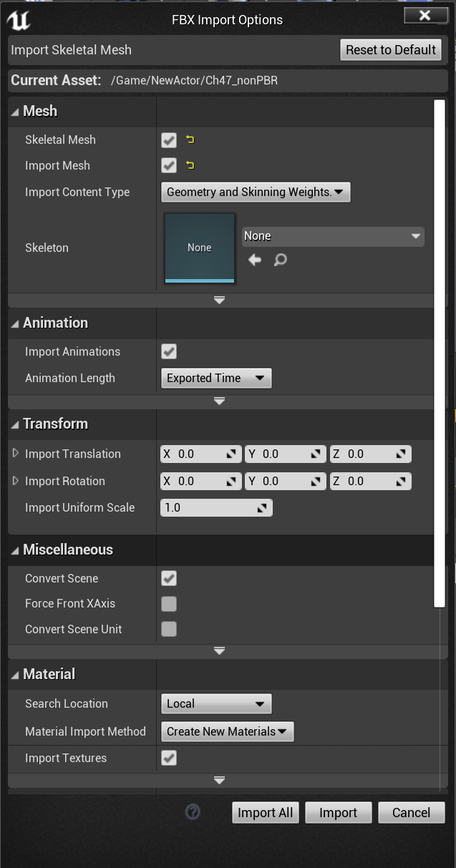456x868 pixels.
Task: Close the FBX Import Options window
Action: (425, 15)
